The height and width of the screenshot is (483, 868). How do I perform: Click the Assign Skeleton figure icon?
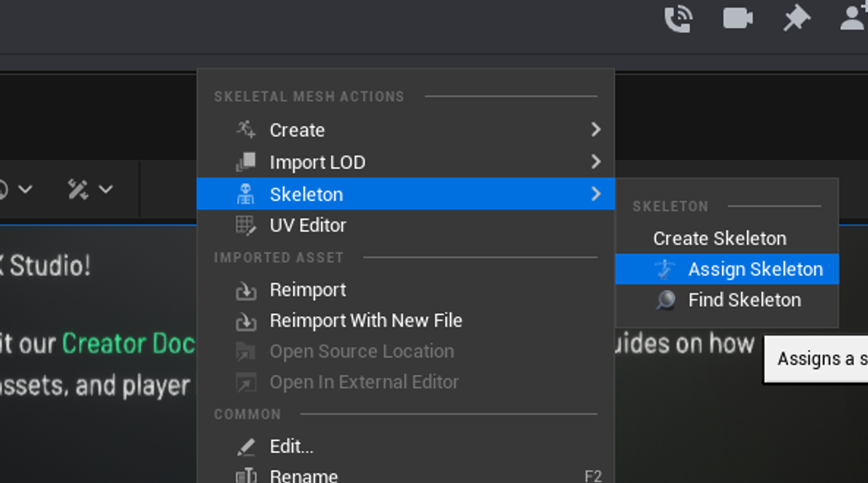pyautogui.click(x=664, y=269)
